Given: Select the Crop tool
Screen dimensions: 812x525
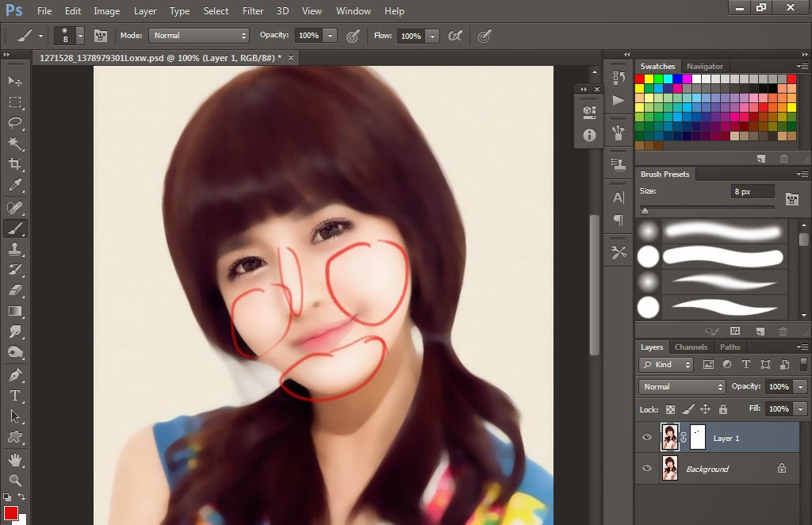Looking at the screenshot, I should click(x=15, y=164).
